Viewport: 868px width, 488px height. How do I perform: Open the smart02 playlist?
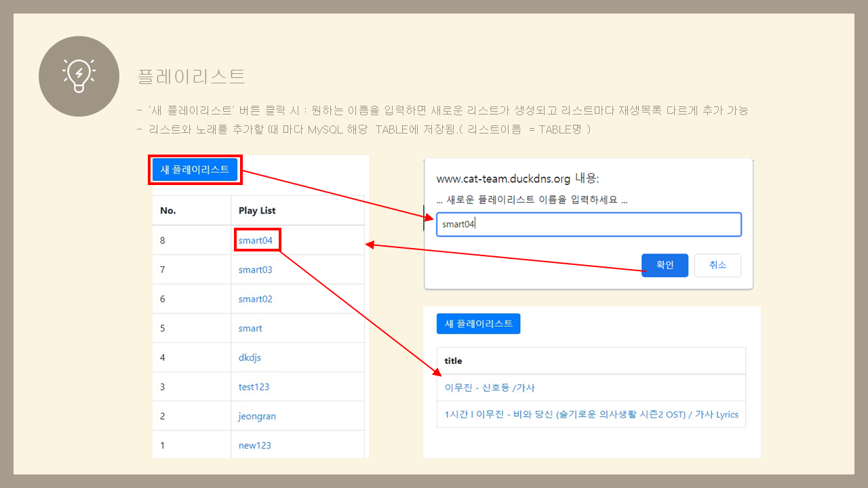click(x=256, y=298)
